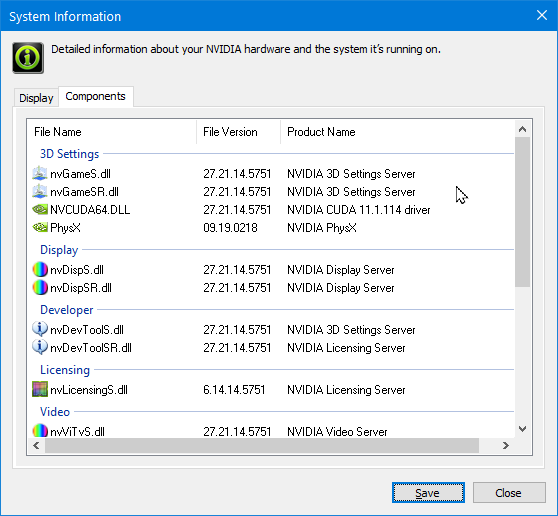Collapse the Licensing group header
Screen dimensions: 558x516
(65, 370)
